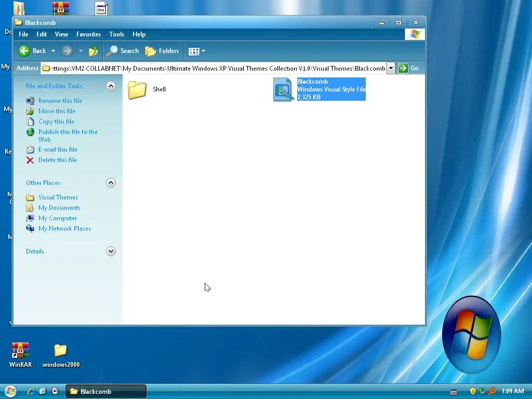Expand the Details section

click(x=111, y=251)
